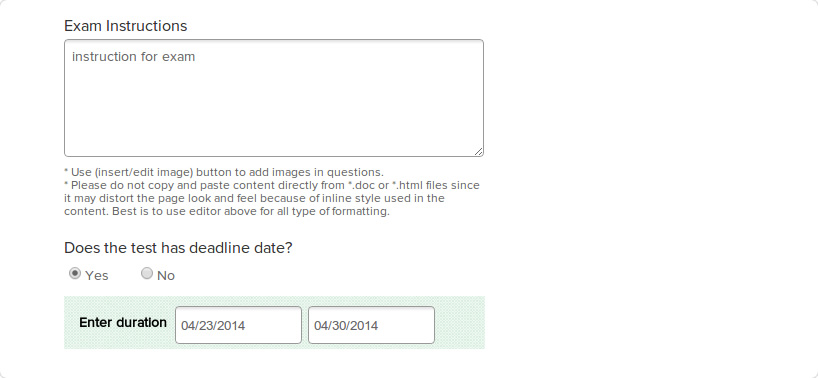This screenshot has height=378, width=818.
Task: Click inside the Exam Instructions text area
Action: click(x=274, y=98)
